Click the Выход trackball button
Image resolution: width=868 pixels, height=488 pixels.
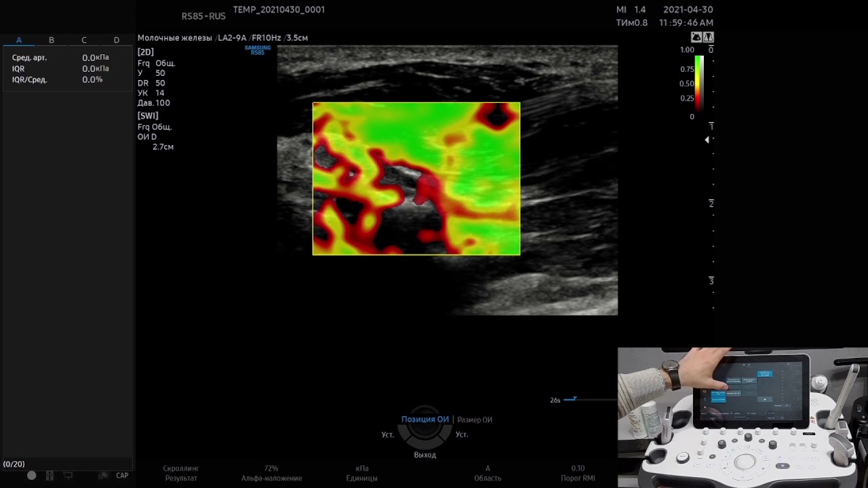[x=425, y=455]
